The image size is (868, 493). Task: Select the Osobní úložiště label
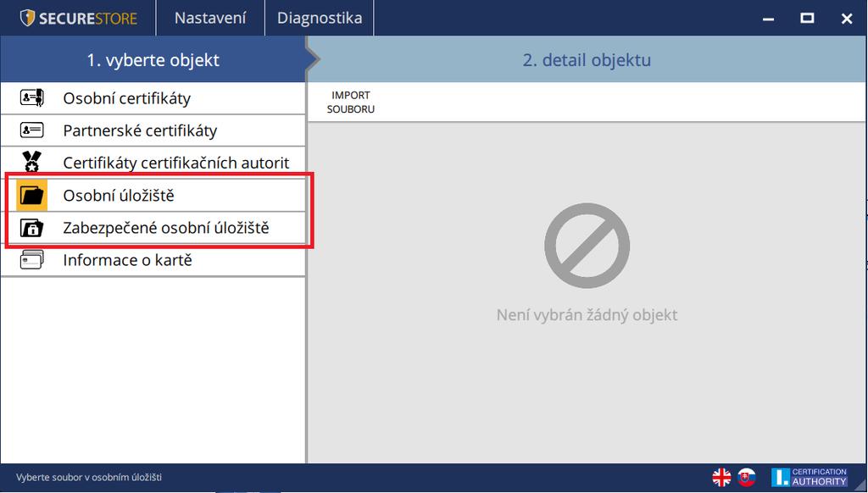point(119,196)
